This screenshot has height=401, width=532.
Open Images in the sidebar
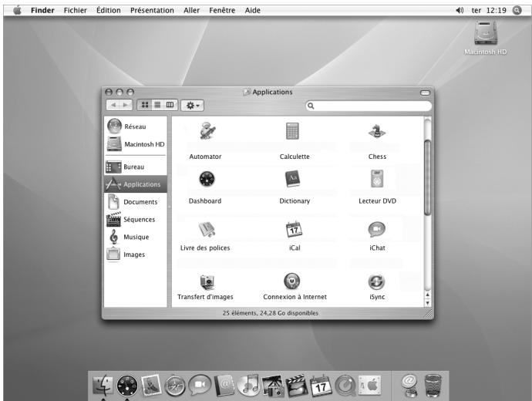click(136, 254)
